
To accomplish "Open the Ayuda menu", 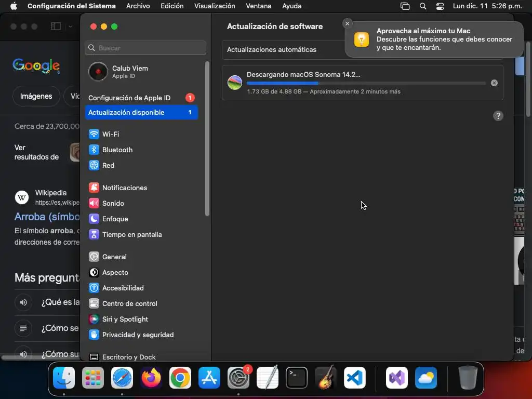I will pyautogui.click(x=292, y=6).
